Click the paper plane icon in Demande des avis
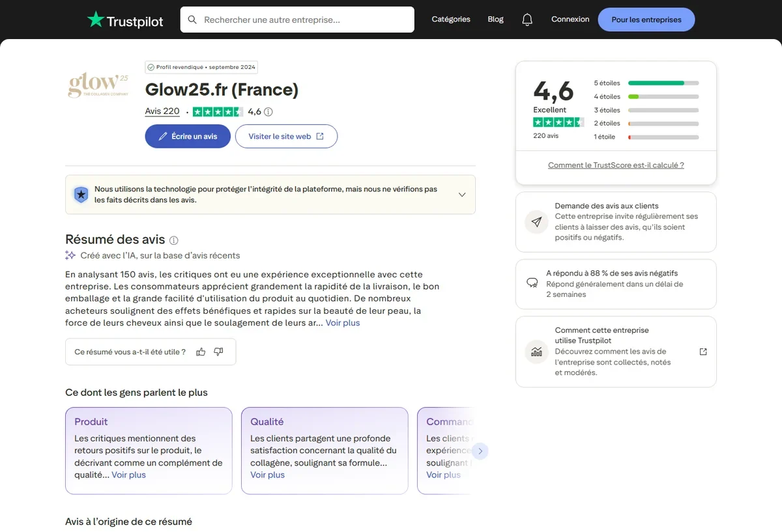 point(536,222)
